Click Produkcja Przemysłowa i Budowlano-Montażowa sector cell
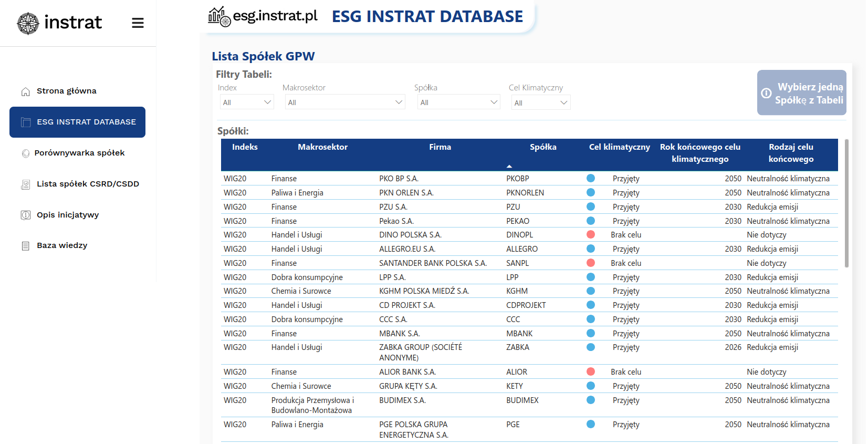 point(312,406)
